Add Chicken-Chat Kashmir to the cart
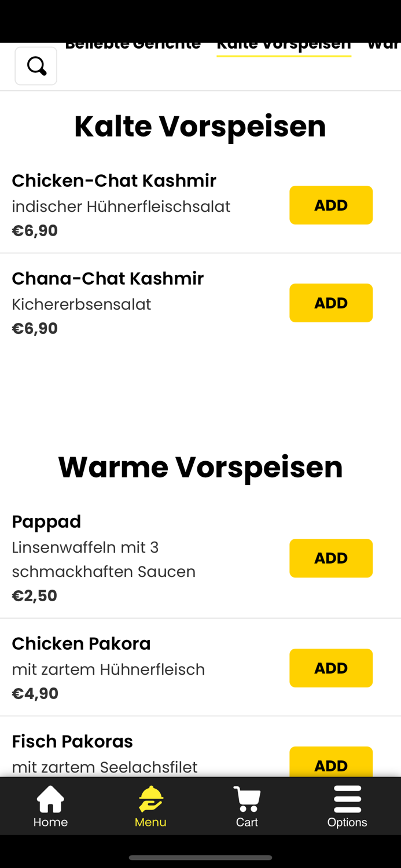Image resolution: width=401 pixels, height=868 pixels. click(331, 205)
